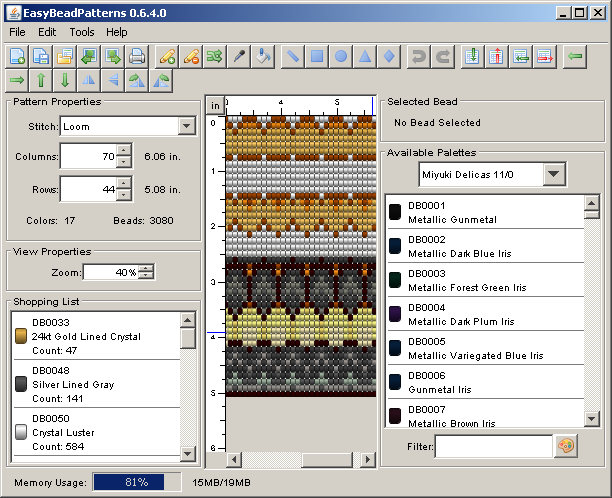The height and width of the screenshot is (498, 612).
Task: Select DB0003 Metallic Forest Green Iris palette entry
Action: [x=485, y=280]
